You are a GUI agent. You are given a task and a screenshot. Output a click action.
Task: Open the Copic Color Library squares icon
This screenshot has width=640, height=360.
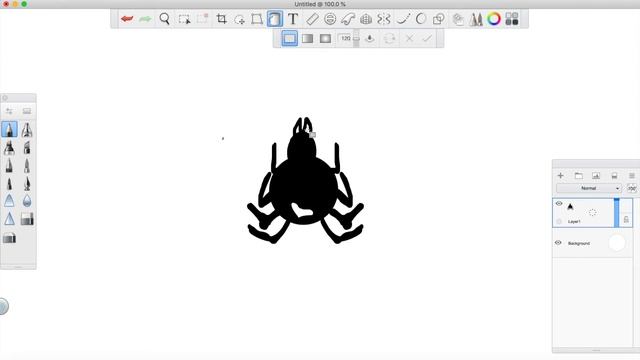512,19
